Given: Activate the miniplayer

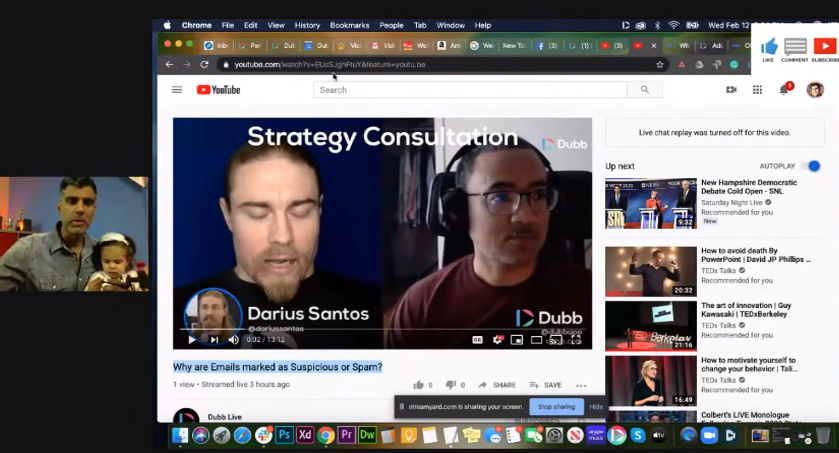Looking at the screenshot, I should coord(516,340).
